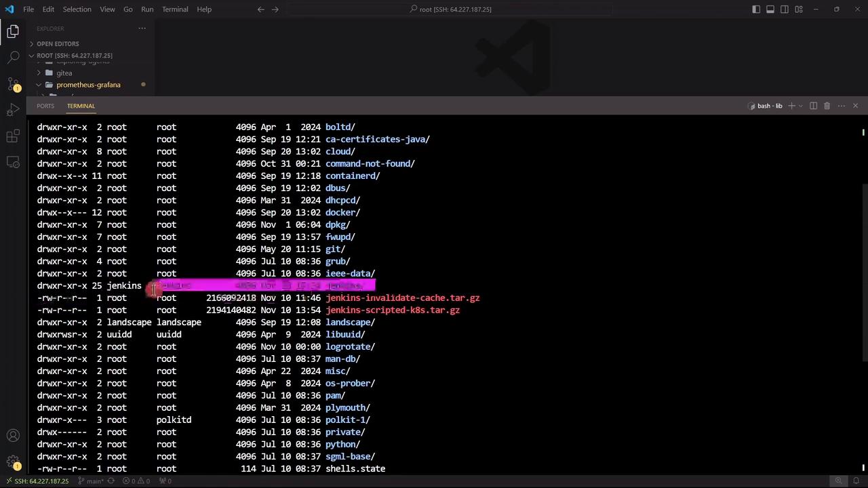The image size is (868, 488).
Task: Click the prometheus-grafana folder icon
Action: coord(49,85)
